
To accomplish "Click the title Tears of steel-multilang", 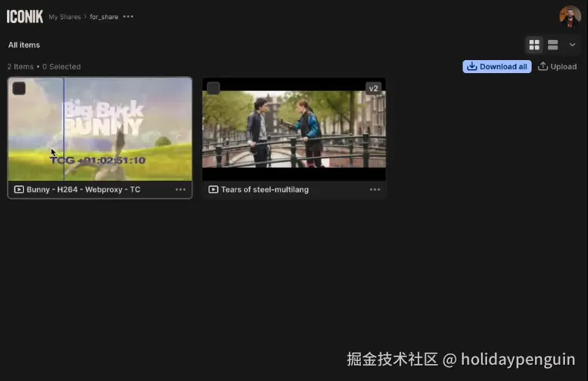I will (265, 189).
